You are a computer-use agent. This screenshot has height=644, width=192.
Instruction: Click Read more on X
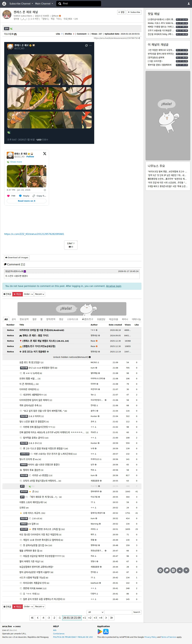click(26, 201)
